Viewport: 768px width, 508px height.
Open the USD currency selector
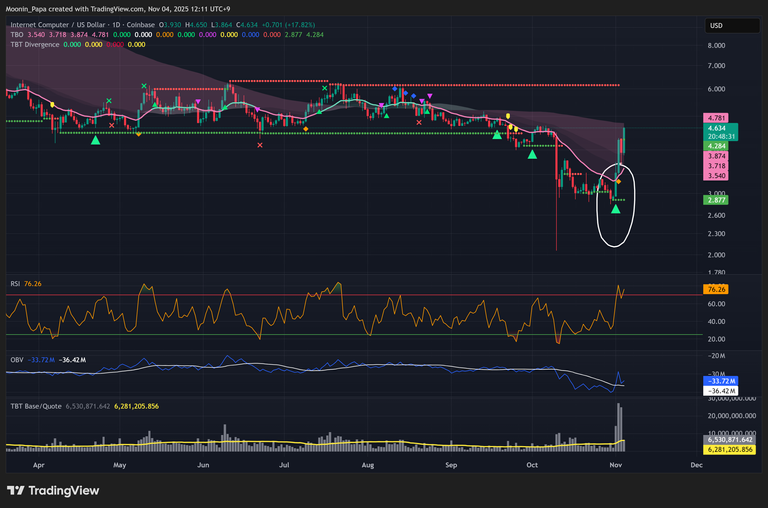coord(716,25)
